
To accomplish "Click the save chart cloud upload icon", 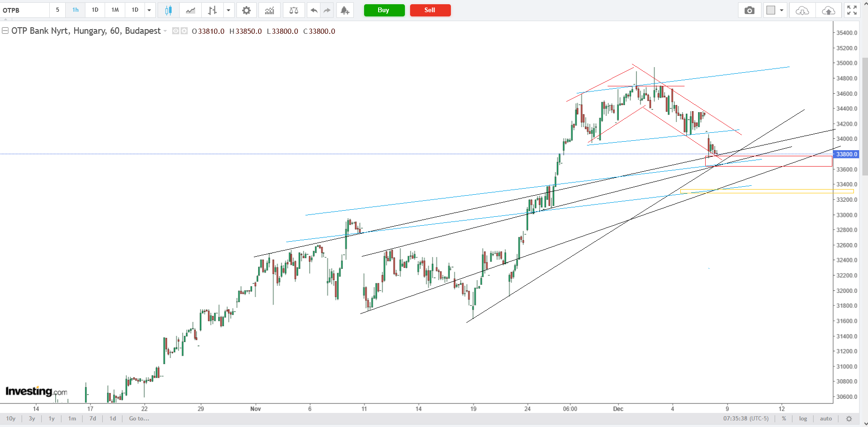I will click(828, 10).
